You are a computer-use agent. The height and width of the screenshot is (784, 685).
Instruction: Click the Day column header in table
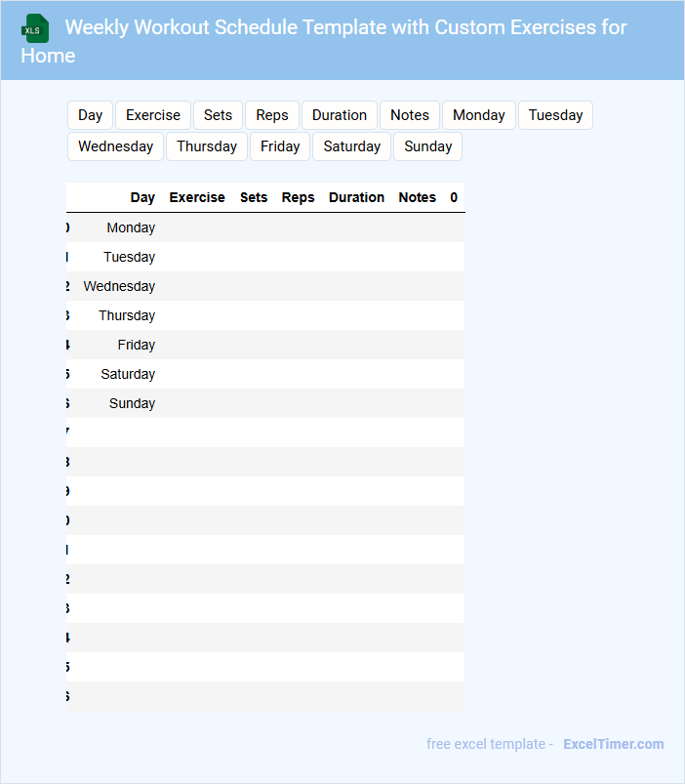tap(142, 197)
